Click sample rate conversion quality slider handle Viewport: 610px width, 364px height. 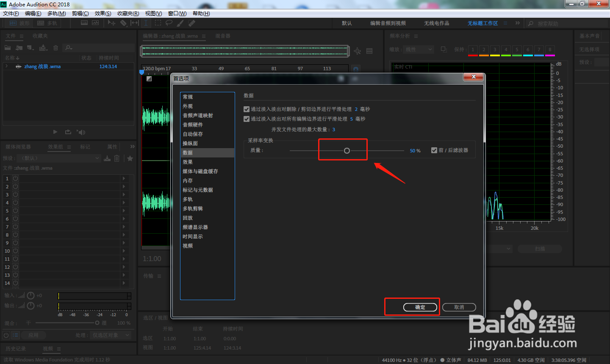347,151
